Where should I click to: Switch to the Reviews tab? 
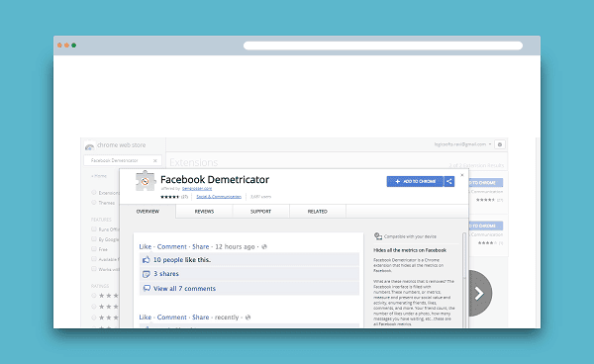[x=204, y=212]
